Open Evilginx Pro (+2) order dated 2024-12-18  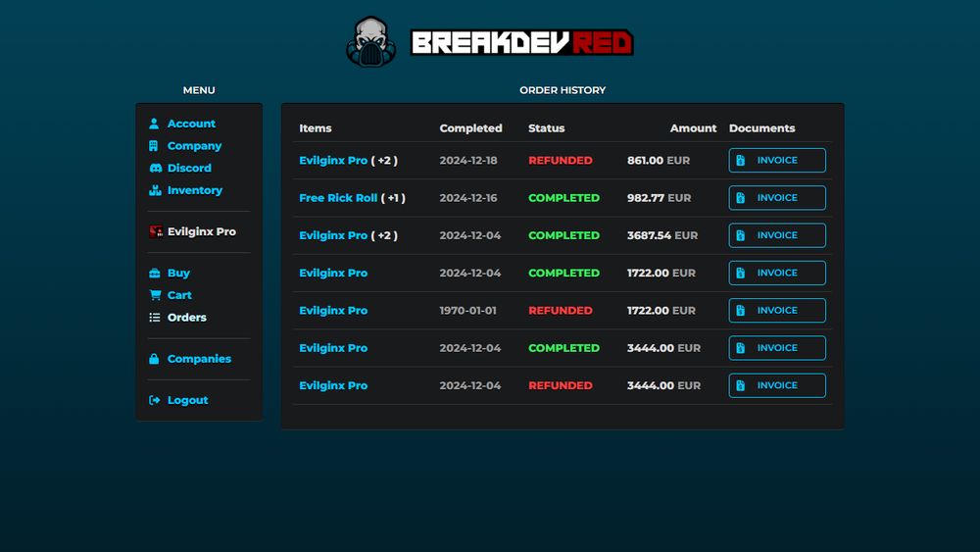tap(333, 160)
